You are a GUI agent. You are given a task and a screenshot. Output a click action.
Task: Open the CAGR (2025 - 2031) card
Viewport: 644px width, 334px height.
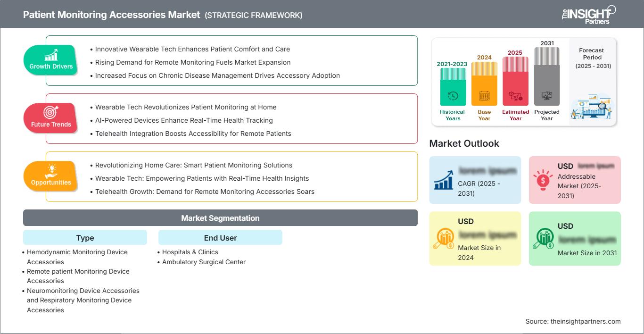click(x=475, y=180)
